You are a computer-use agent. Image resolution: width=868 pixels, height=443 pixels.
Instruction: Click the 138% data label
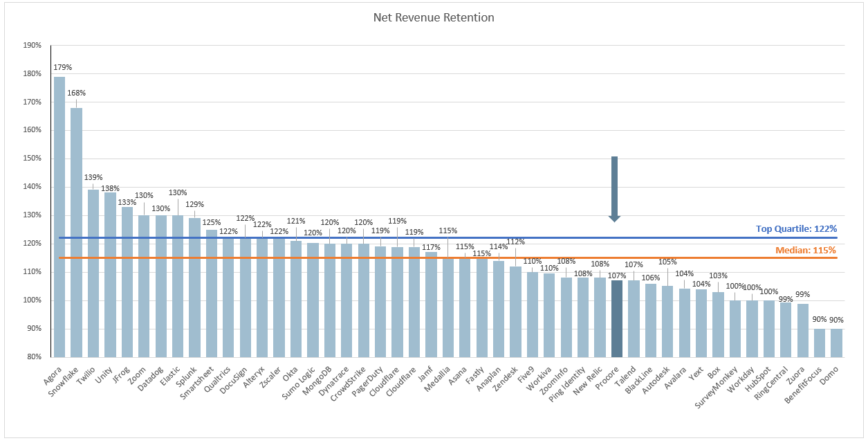point(111,188)
